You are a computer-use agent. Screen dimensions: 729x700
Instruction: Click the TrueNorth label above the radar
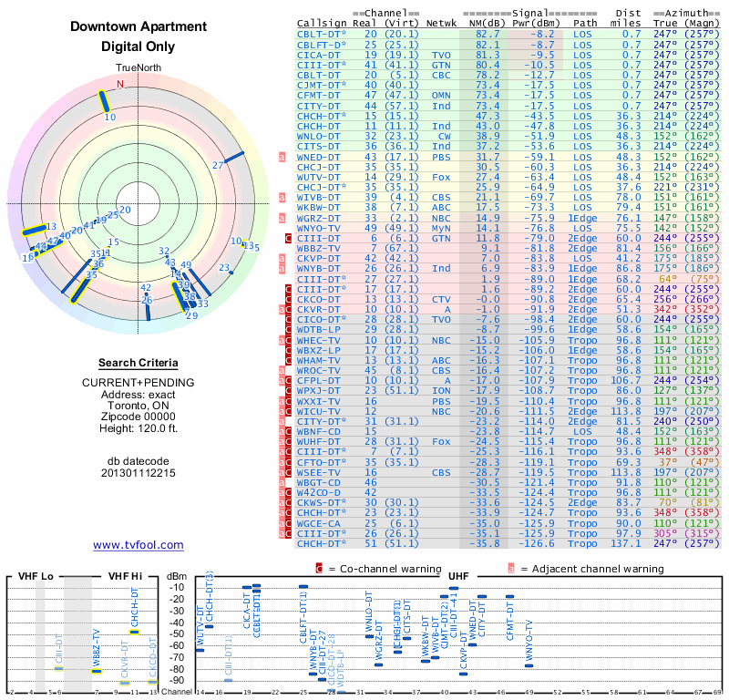click(139, 68)
